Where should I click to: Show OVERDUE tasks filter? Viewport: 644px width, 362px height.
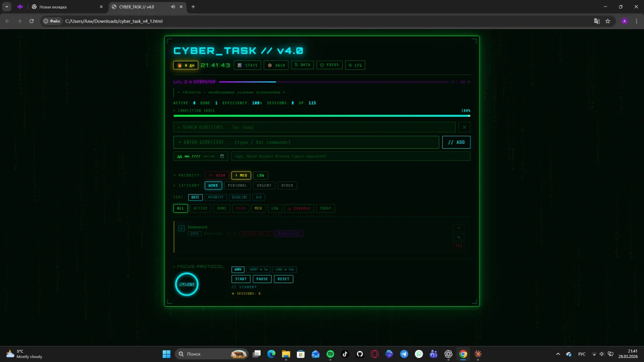pos(299,208)
